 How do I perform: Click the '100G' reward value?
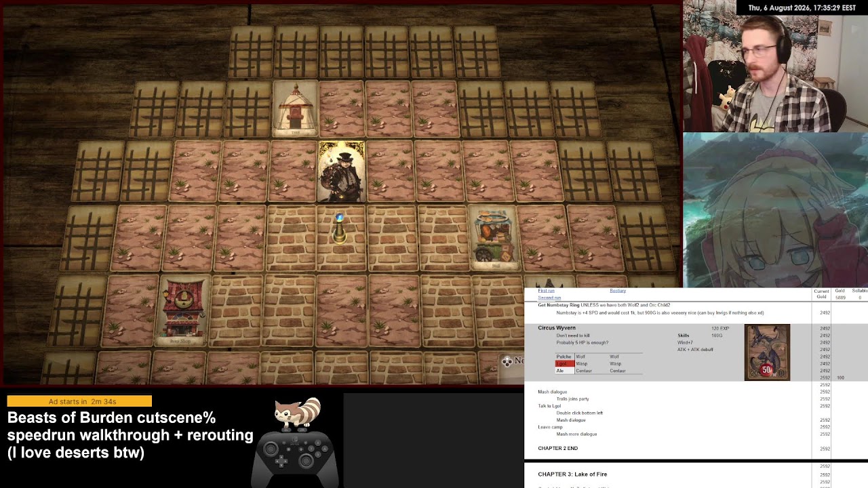[x=717, y=335]
